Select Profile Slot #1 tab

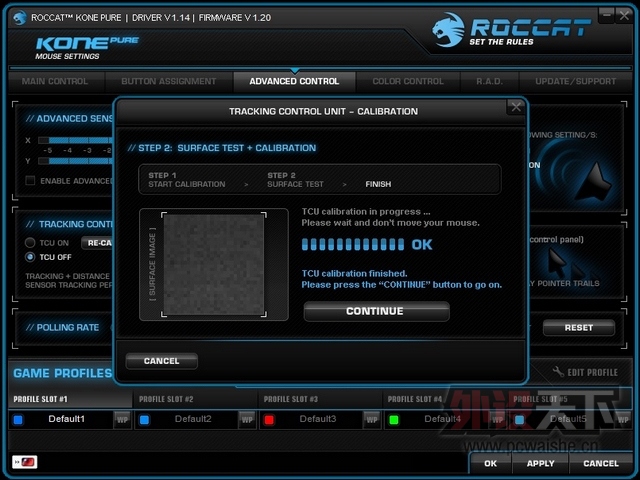tap(70, 399)
